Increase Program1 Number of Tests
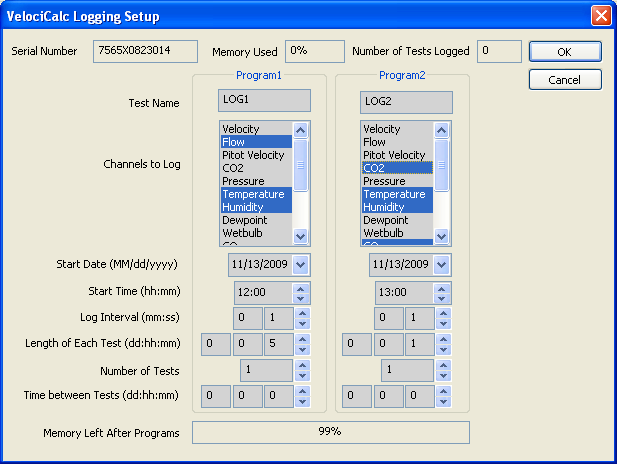This screenshot has height=464, width=617. click(302, 366)
